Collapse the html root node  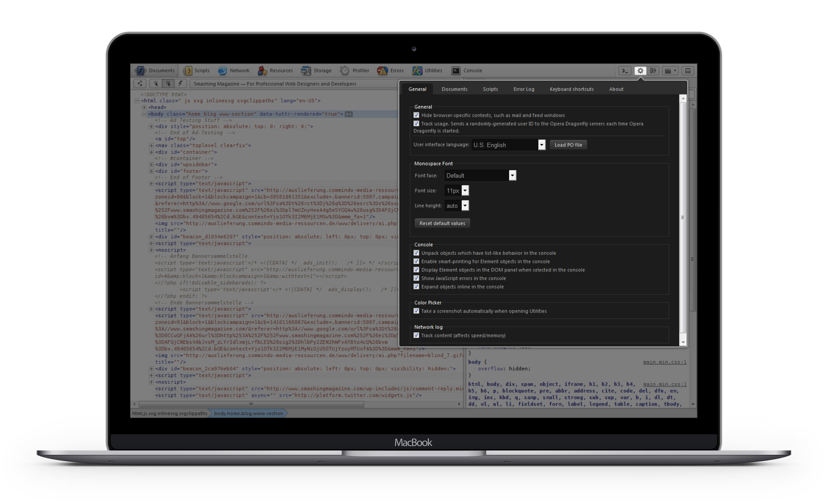click(137, 101)
